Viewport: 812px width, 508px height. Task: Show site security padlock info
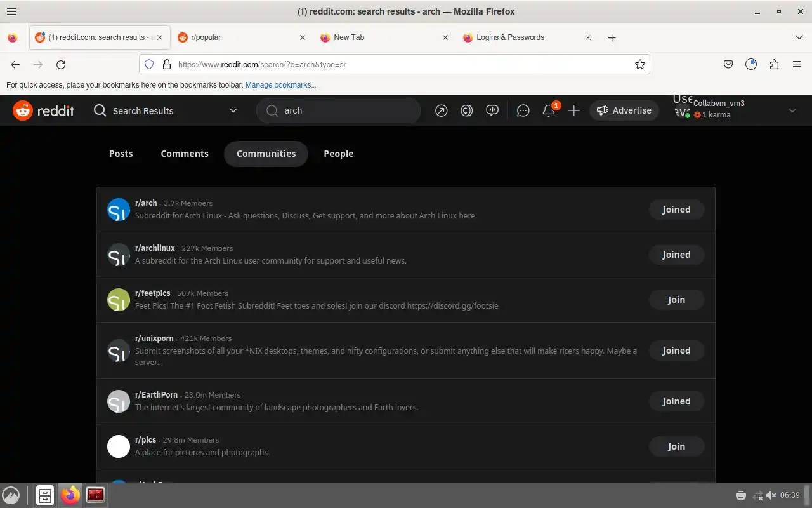(x=167, y=64)
